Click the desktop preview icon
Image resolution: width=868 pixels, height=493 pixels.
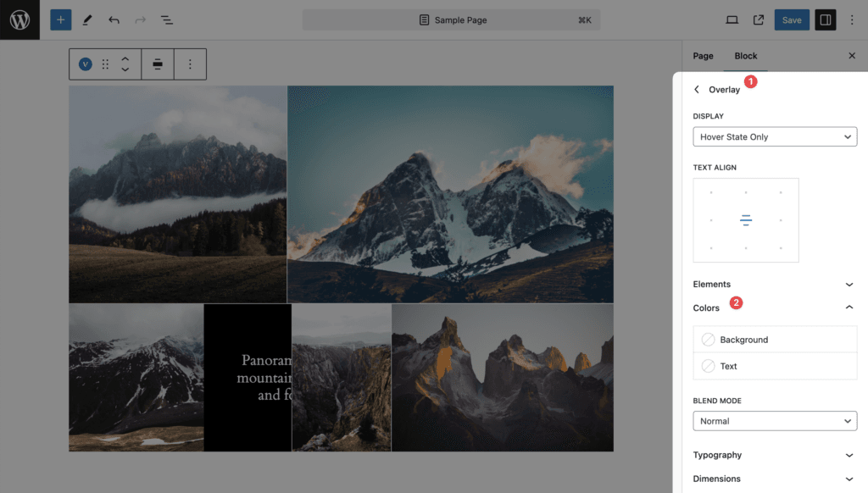pyautogui.click(x=732, y=19)
